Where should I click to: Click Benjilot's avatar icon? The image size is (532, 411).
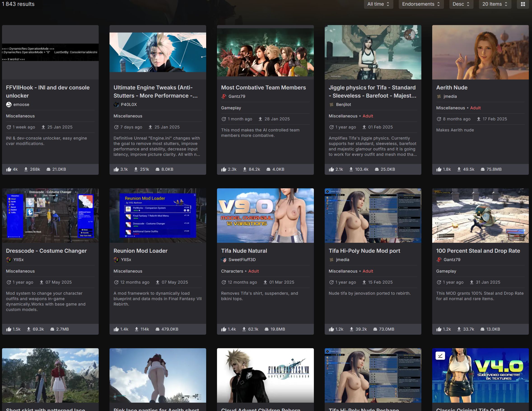[x=331, y=105]
